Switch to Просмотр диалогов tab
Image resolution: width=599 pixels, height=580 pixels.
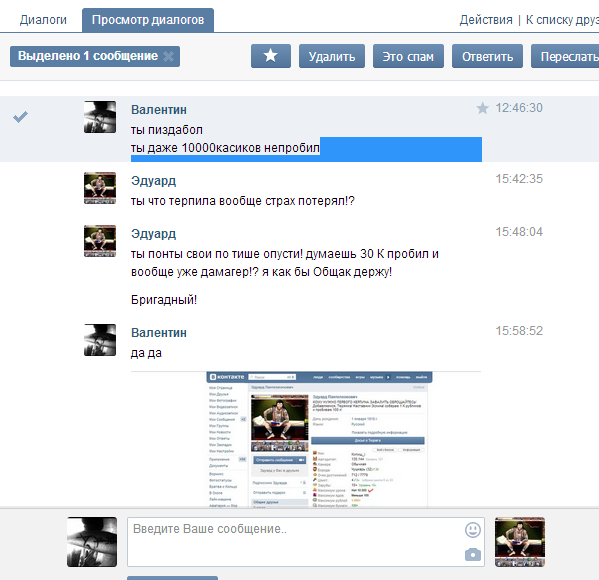148,20
